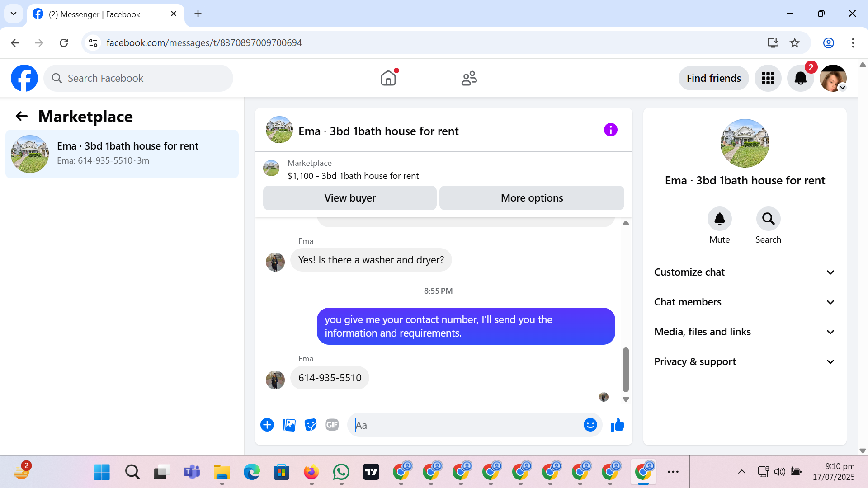Click the chat scroll down arrow
Viewport: 868px width, 488px height.
[x=626, y=399]
